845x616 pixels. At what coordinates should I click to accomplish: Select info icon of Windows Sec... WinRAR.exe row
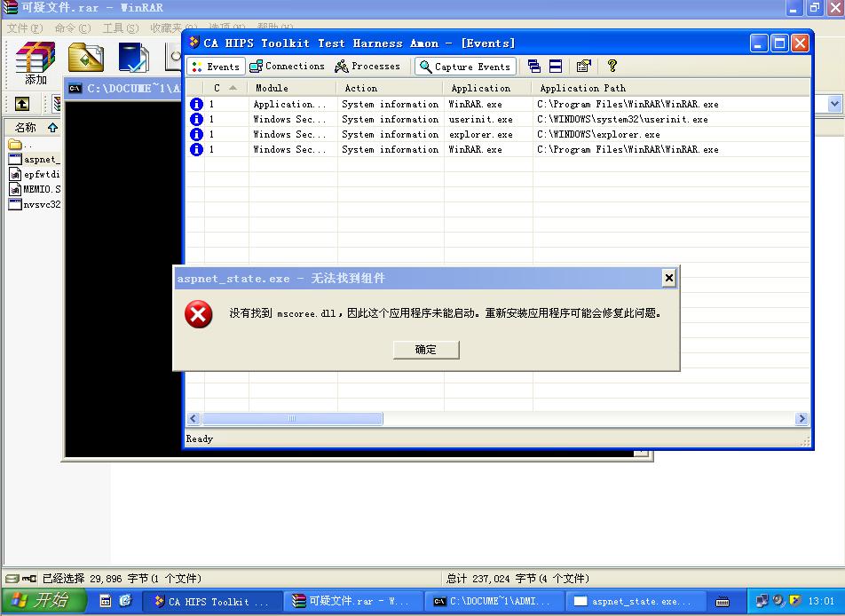point(196,149)
